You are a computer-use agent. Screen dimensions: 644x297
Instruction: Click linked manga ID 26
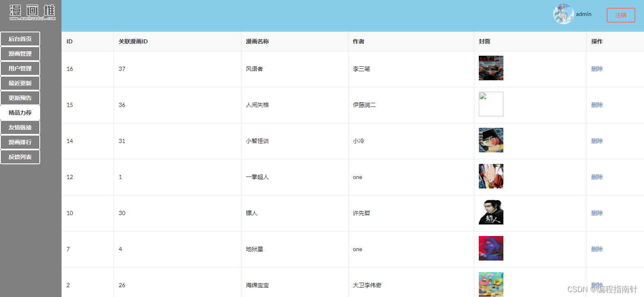pos(122,285)
